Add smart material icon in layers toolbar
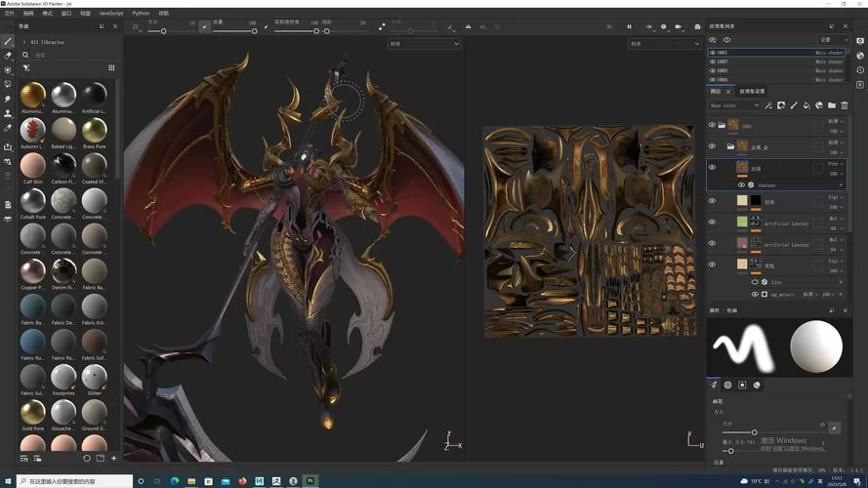 tap(819, 105)
